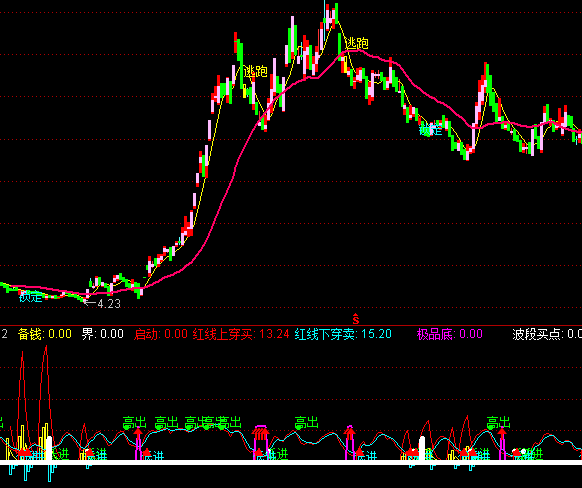Select the red 启动 indicator label
The image size is (582, 488).
tap(161, 334)
